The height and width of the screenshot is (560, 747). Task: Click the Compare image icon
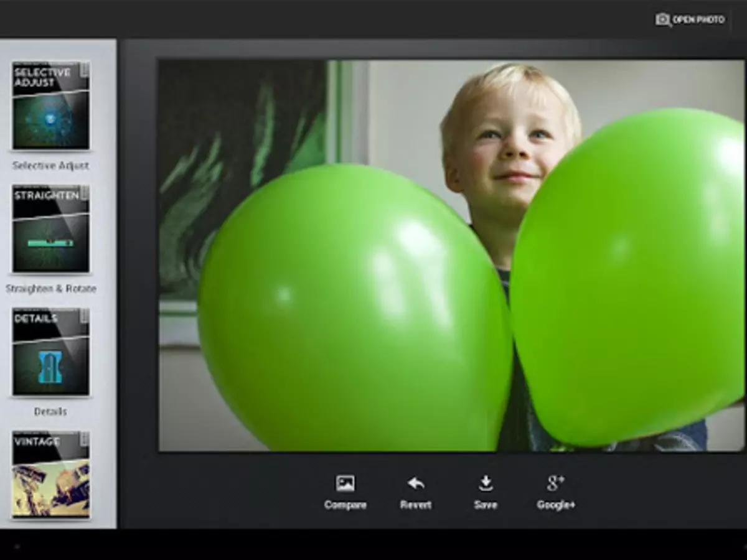[x=346, y=483]
